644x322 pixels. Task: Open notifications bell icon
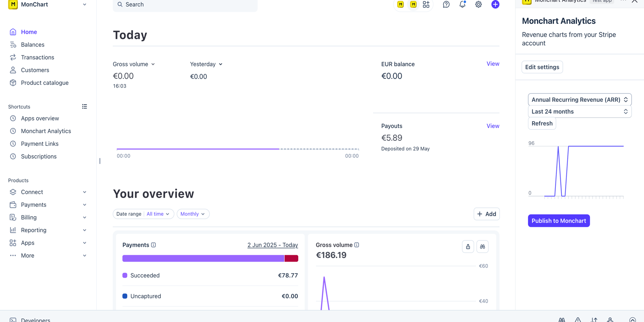pos(462,4)
